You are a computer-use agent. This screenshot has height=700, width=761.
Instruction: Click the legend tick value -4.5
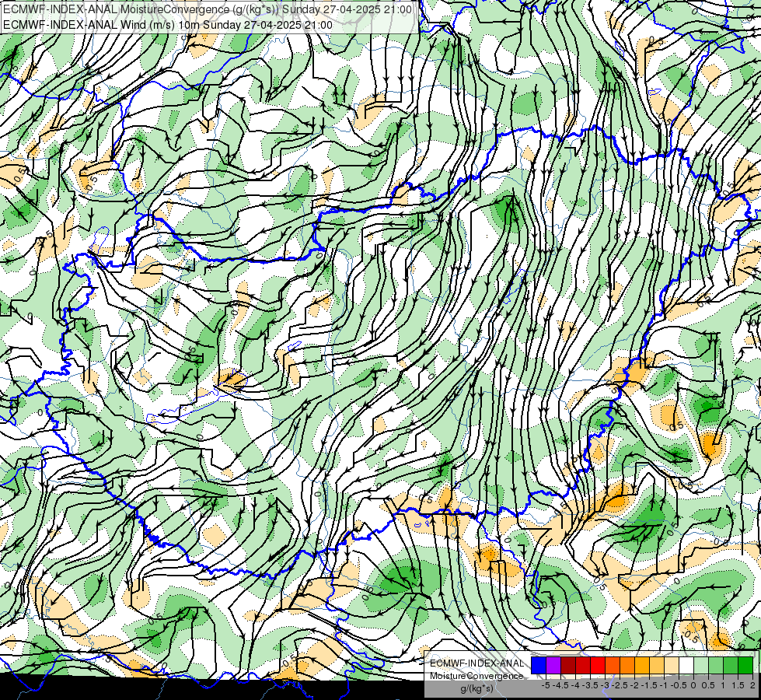[560, 685]
